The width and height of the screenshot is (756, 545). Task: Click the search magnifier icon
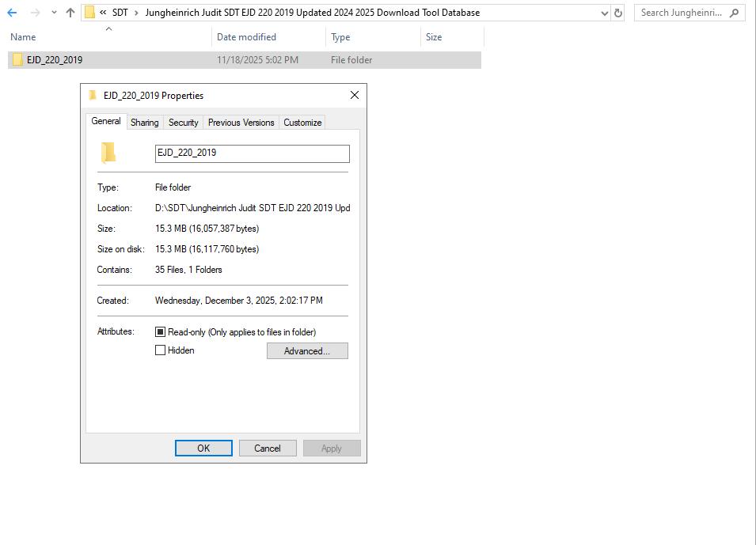pyautogui.click(x=732, y=12)
